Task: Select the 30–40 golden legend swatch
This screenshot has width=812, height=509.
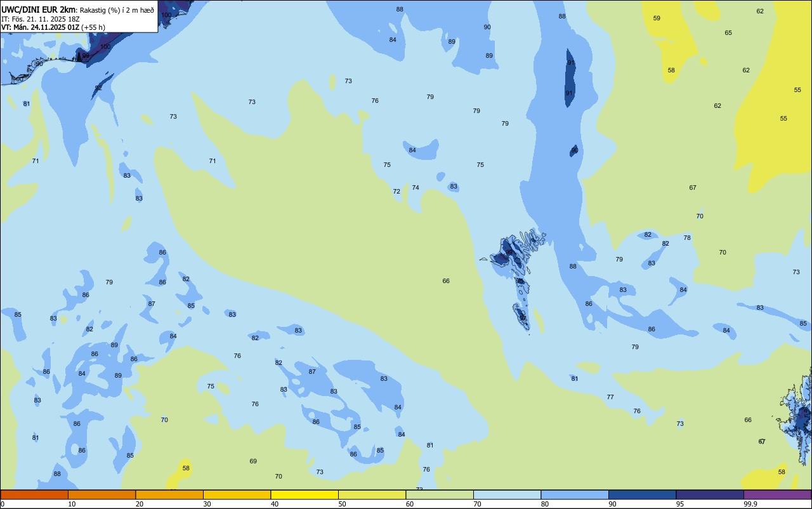Action: [237, 494]
